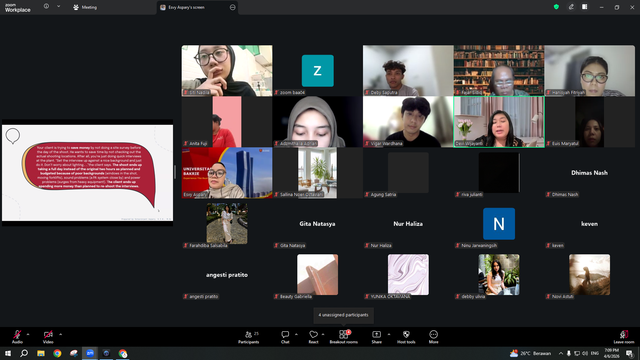Open annotate pen icon in title bar

click(x=571, y=7)
